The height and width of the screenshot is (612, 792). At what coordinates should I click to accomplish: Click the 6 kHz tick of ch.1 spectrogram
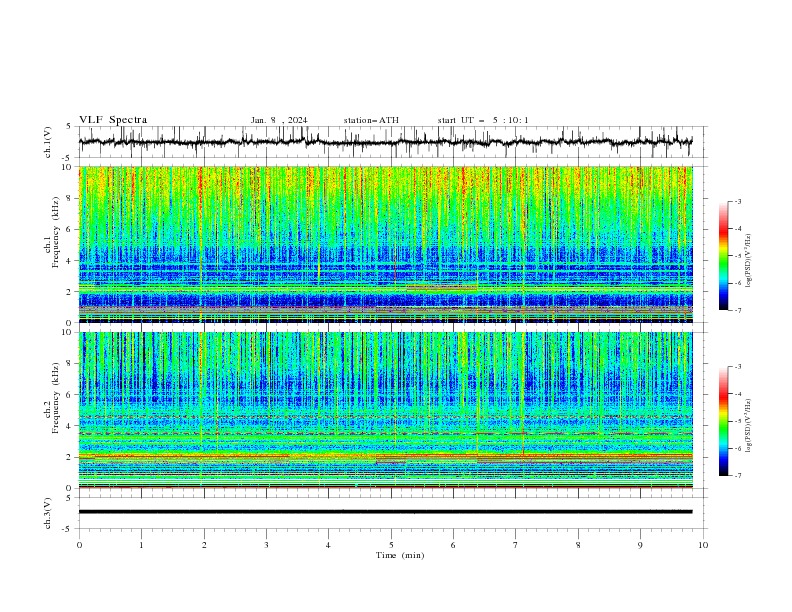click(x=70, y=229)
